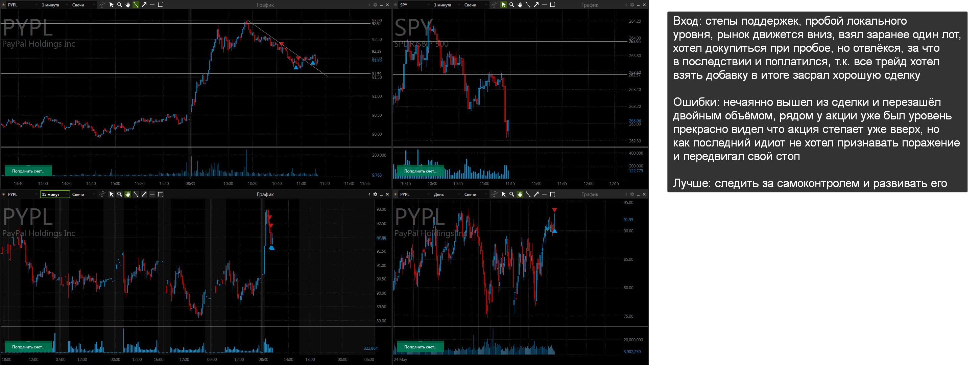Select hand pan tool in PYPL daily chart

point(520,194)
